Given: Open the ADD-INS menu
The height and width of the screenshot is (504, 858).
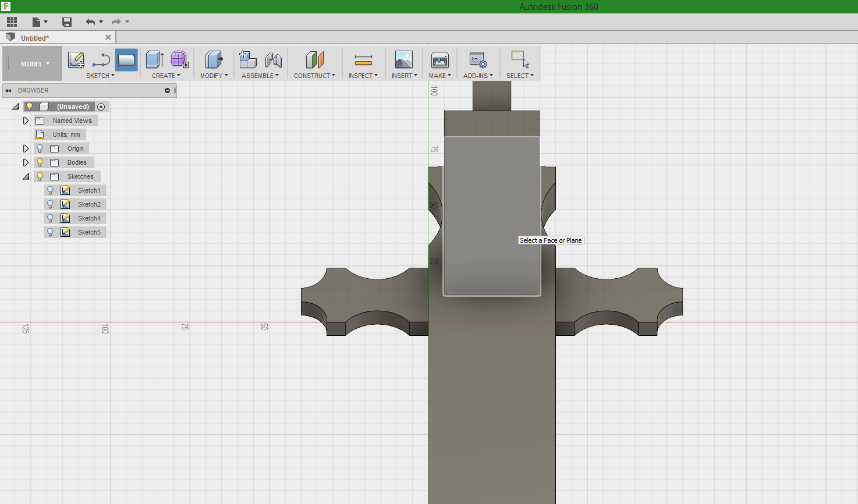Looking at the screenshot, I should tap(478, 76).
